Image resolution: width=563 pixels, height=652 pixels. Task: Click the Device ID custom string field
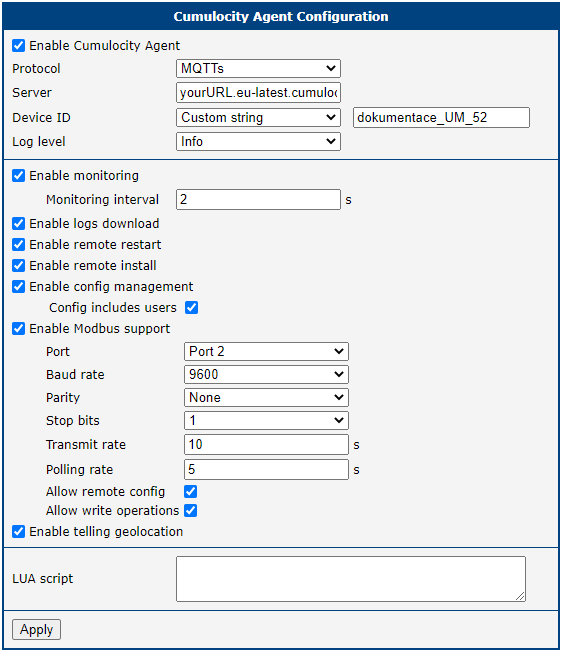[441, 117]
